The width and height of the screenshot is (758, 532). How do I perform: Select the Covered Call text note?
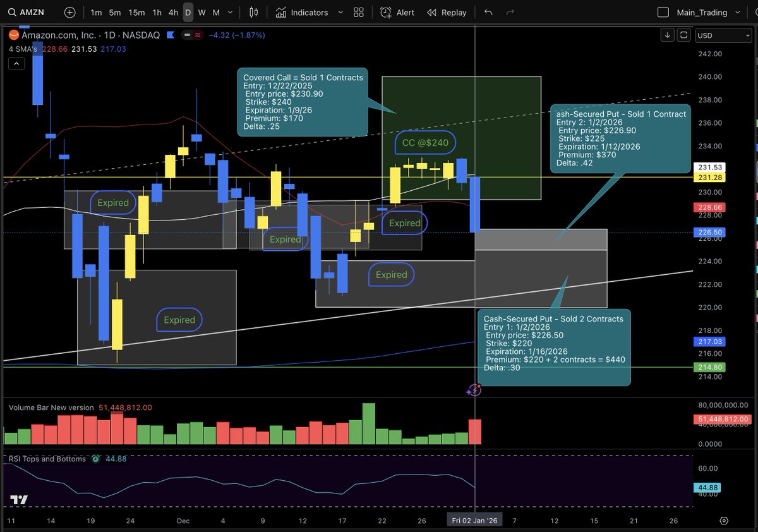coord(303,101)
